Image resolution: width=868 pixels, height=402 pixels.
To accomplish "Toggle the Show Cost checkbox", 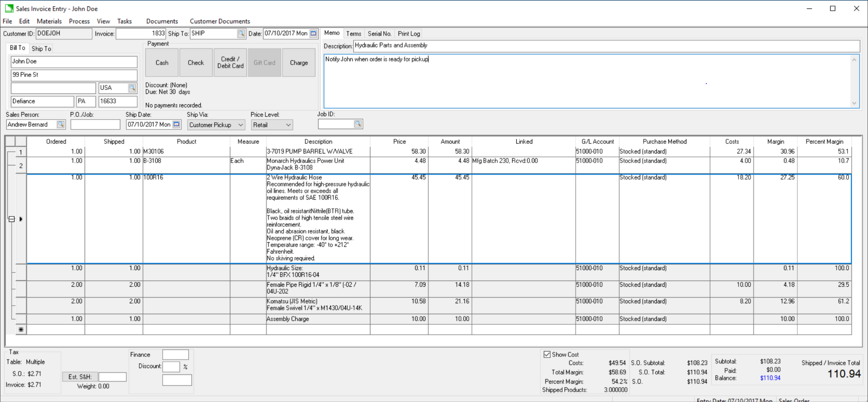I will [547, 354].
